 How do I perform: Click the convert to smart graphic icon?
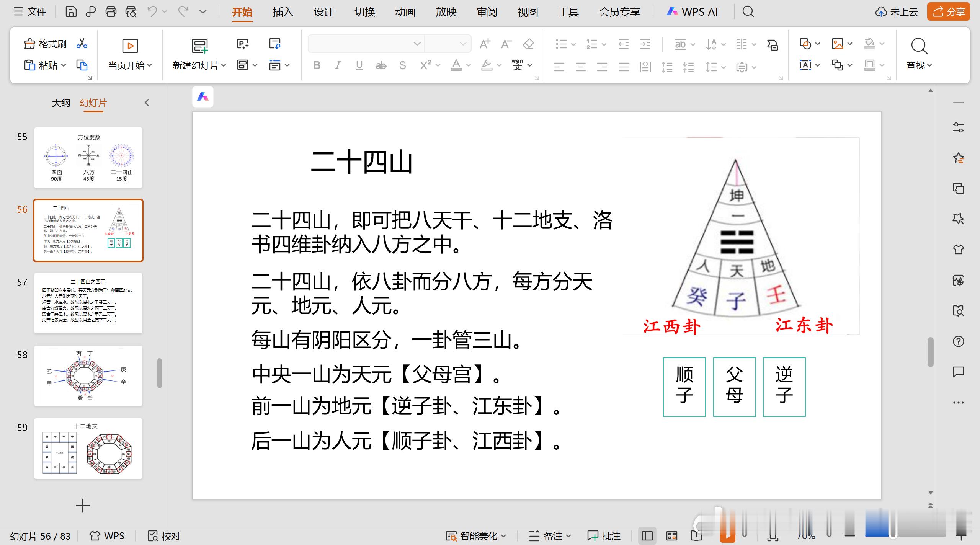coord(773,45)
